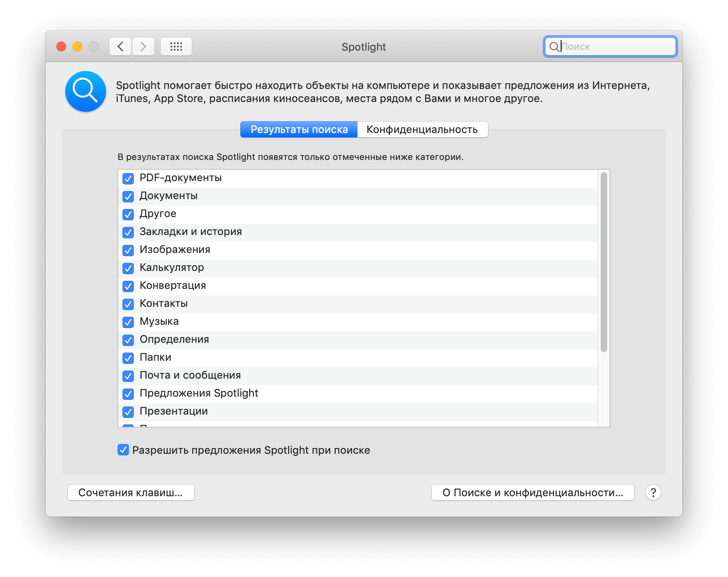Viewport: 728px width, 577px height.
Task: Select the Предложения Spotlight row label
Action: point(199,393)
